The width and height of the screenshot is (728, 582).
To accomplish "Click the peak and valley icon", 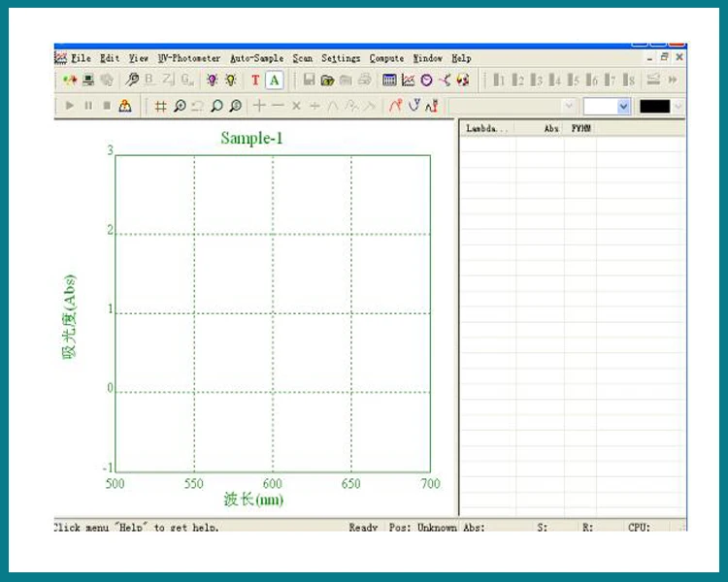I will 432,106.
